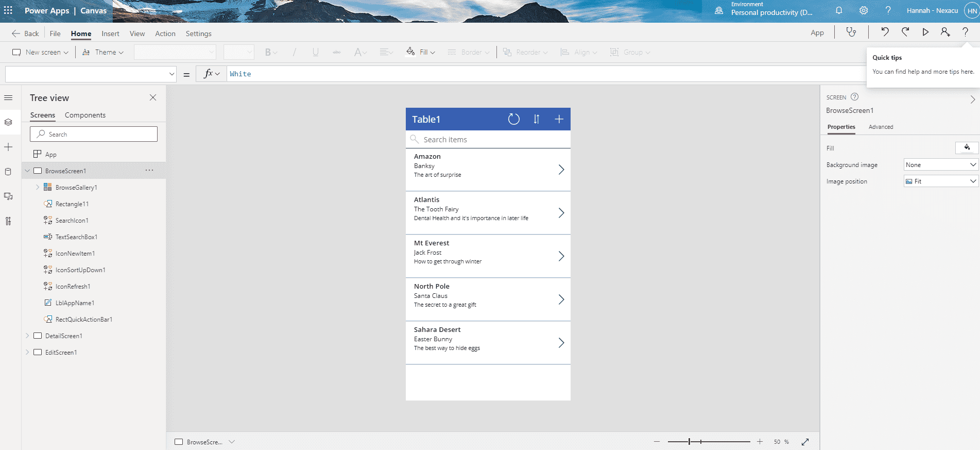Viewport: 980px width, 450px height.
Task: Click the Share user icon
Action: click(945, 32)
